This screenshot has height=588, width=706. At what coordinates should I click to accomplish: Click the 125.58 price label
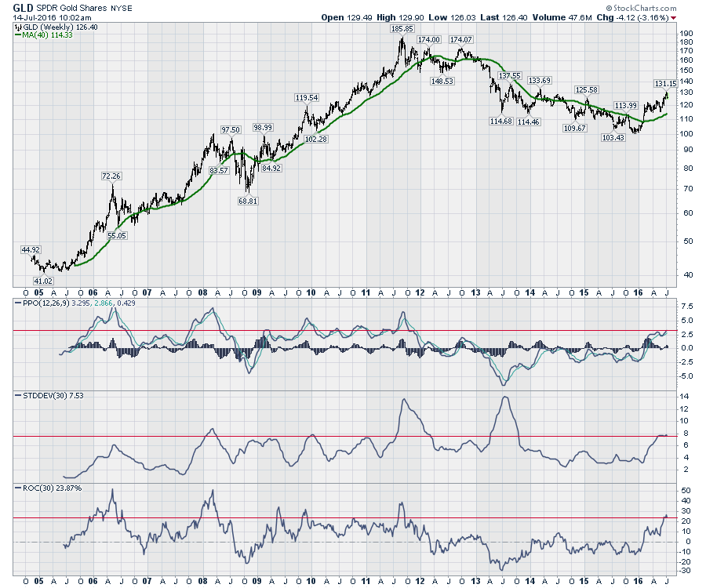click(587, 90)
